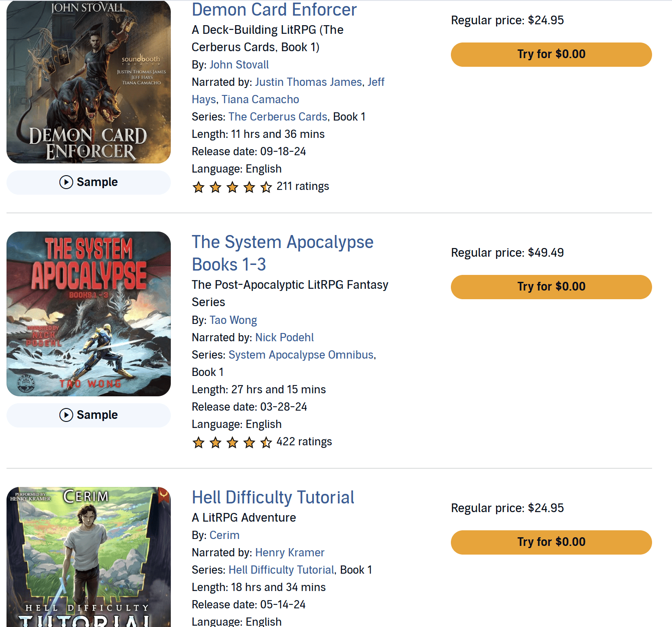Open narrator Henry Kramer link

point(290,552)
